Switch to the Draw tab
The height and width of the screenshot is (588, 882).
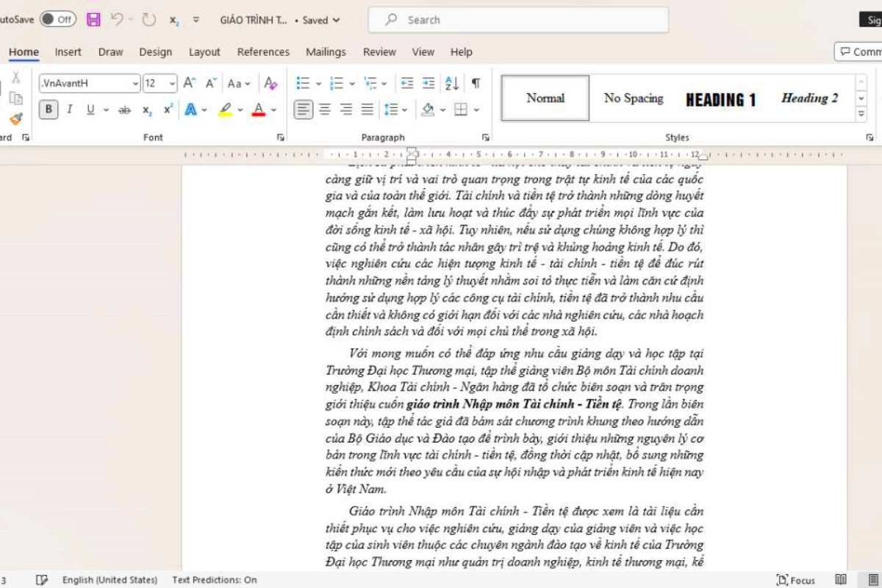[x=111, y=51]
